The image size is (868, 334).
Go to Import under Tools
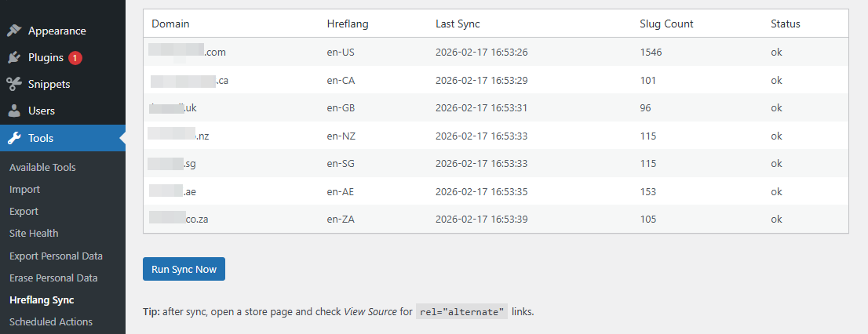[24, 190]
